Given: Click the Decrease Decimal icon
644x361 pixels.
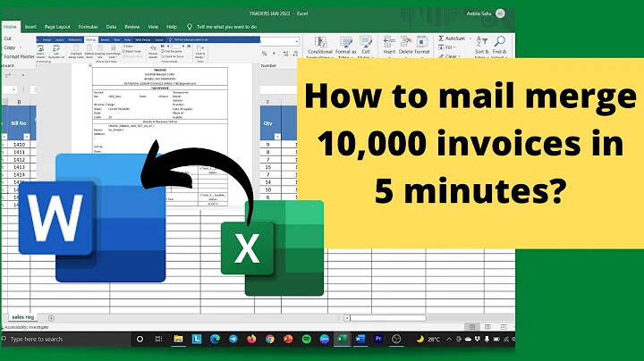Looking at the screenshot, I should pyautogui.click(x=295, y=54).
